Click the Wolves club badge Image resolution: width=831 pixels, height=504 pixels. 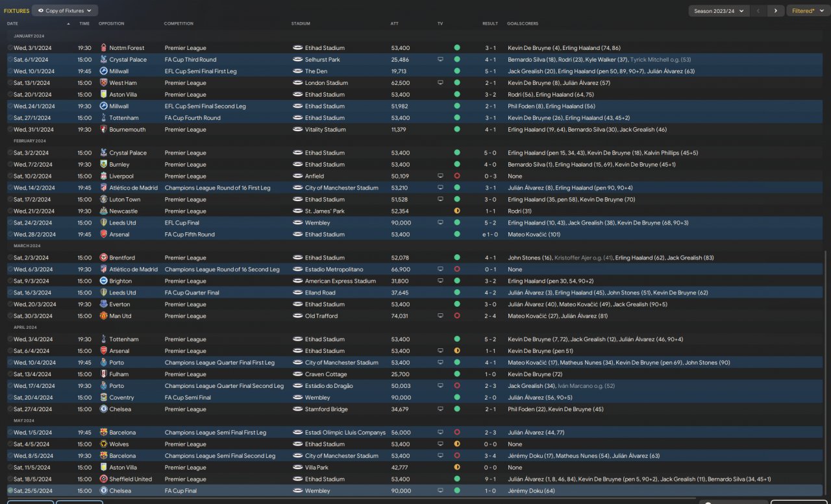click(x=103, y=445)
